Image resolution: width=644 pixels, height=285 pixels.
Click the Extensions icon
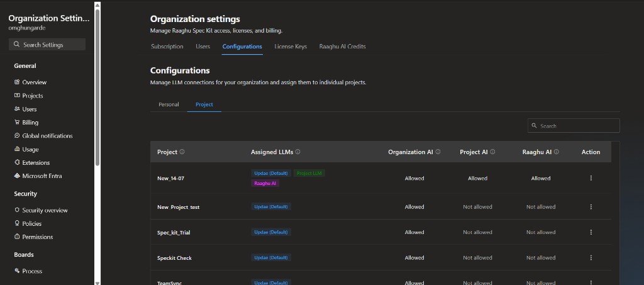pos(17,162)
